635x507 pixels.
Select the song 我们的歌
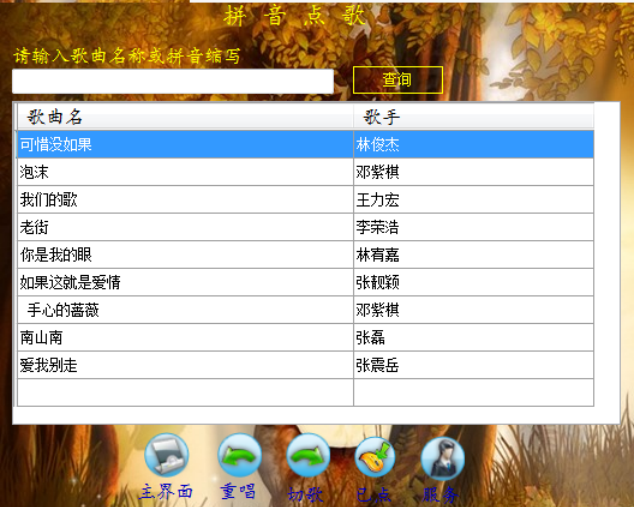185,200
